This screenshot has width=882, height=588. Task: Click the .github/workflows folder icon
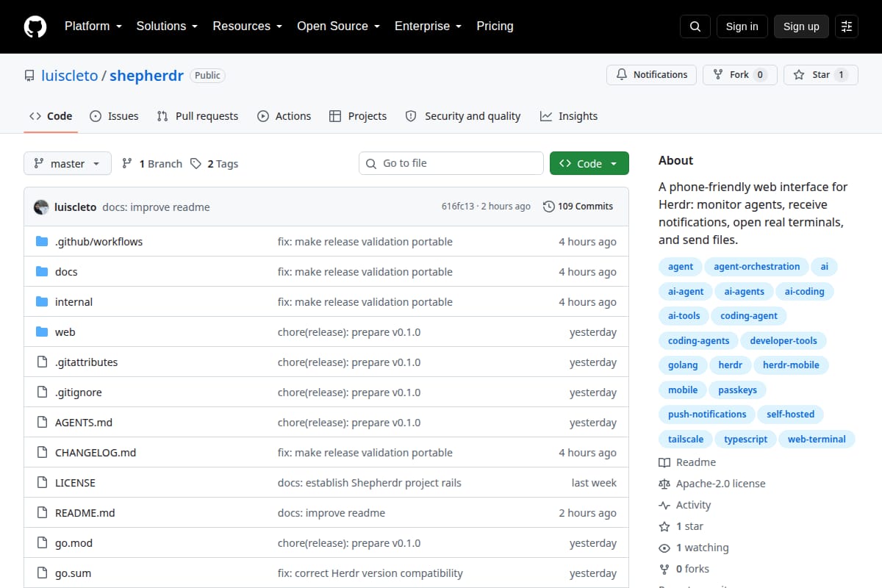point(42,242)
